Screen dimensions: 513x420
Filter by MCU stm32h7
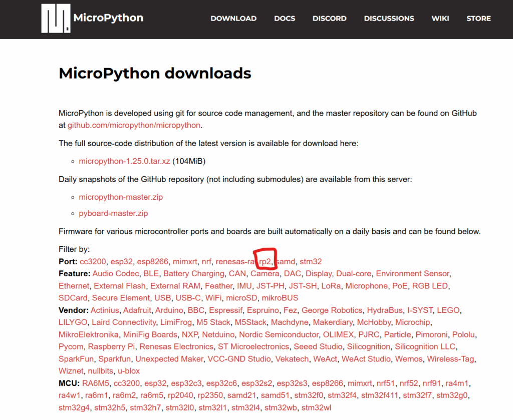145,408
